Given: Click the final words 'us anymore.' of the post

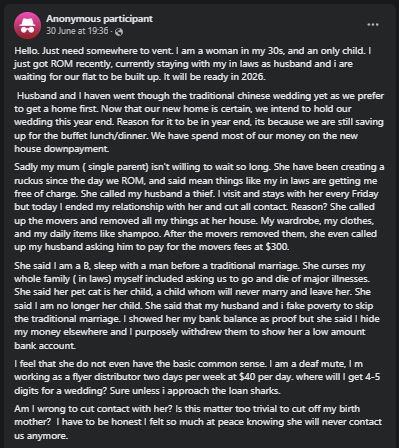Looking at the screenshot, I should [41, 436].
